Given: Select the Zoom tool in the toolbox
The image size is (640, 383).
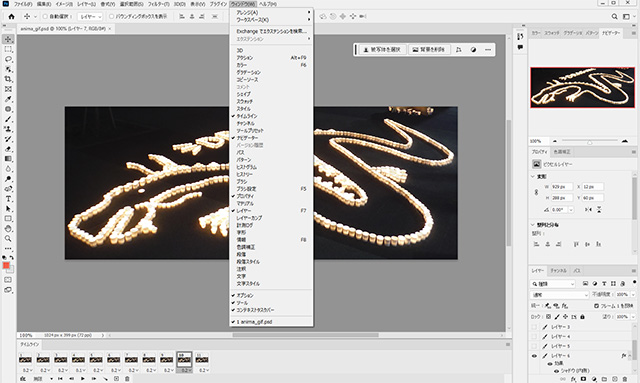Looking at the screenshot, I should (x=8, y=238).
